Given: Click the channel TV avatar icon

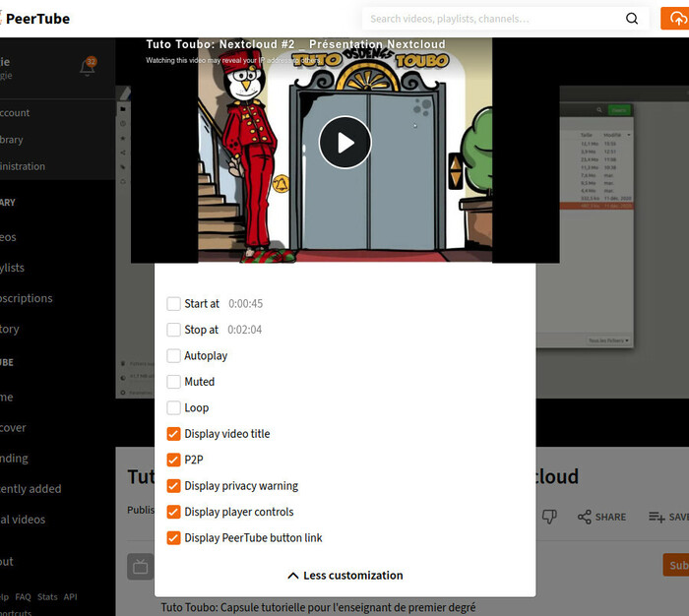Looking at the screenshot, I should [x=140, y=566].
